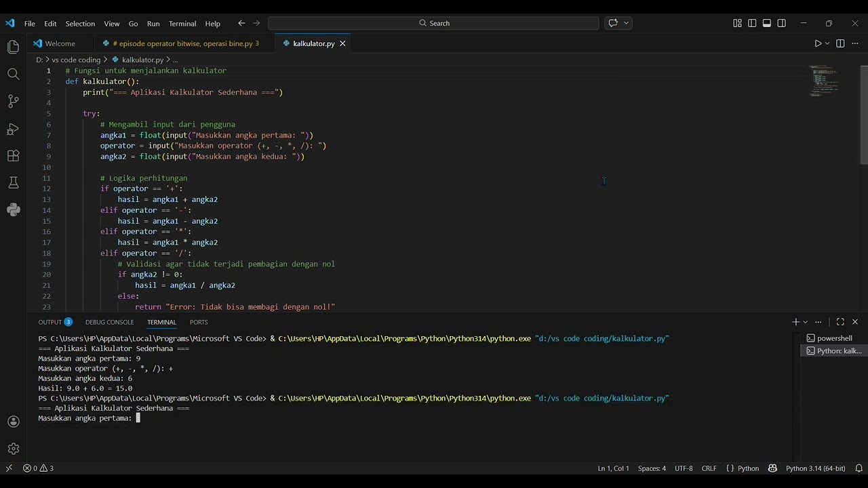Select the powershell terminal instance

(x=834, y=338)
